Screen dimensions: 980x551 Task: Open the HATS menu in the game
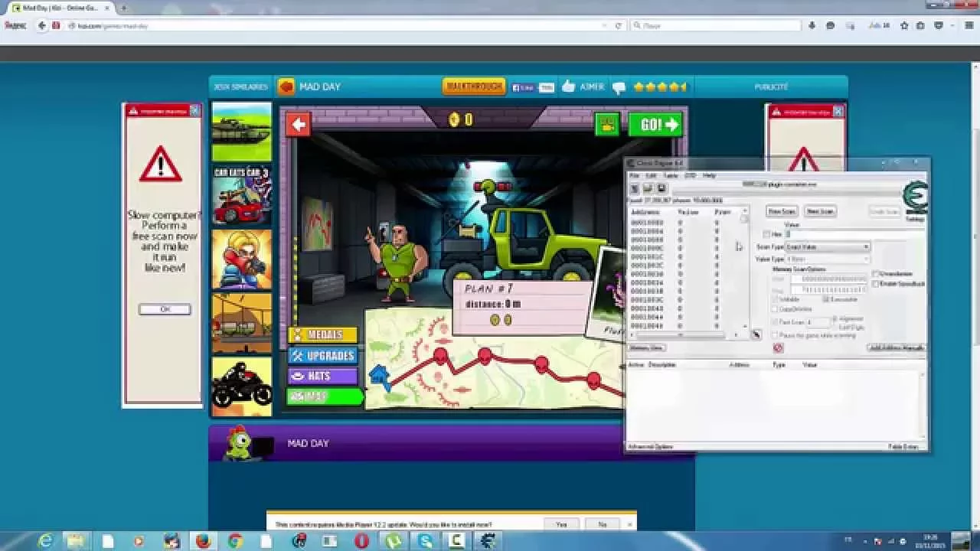(323, 376)
